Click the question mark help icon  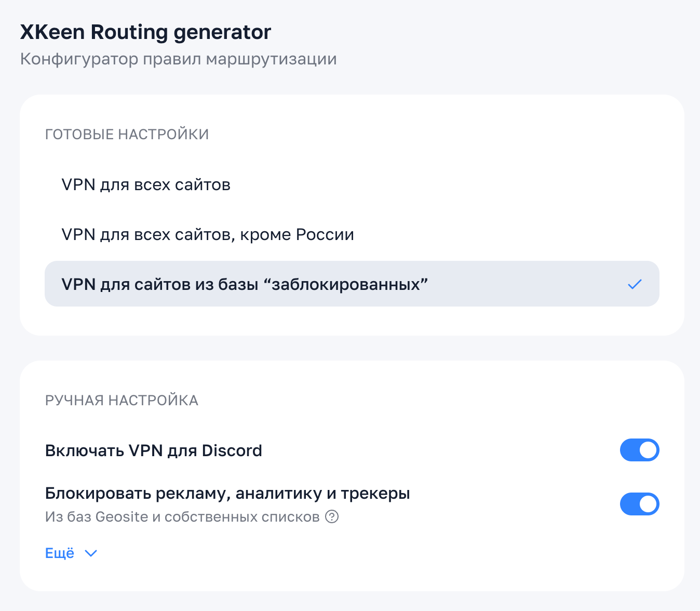[x=332, y=517]
